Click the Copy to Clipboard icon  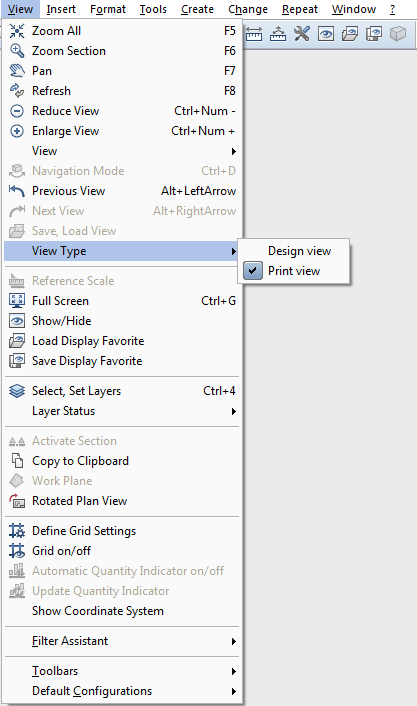pos(17,461)
